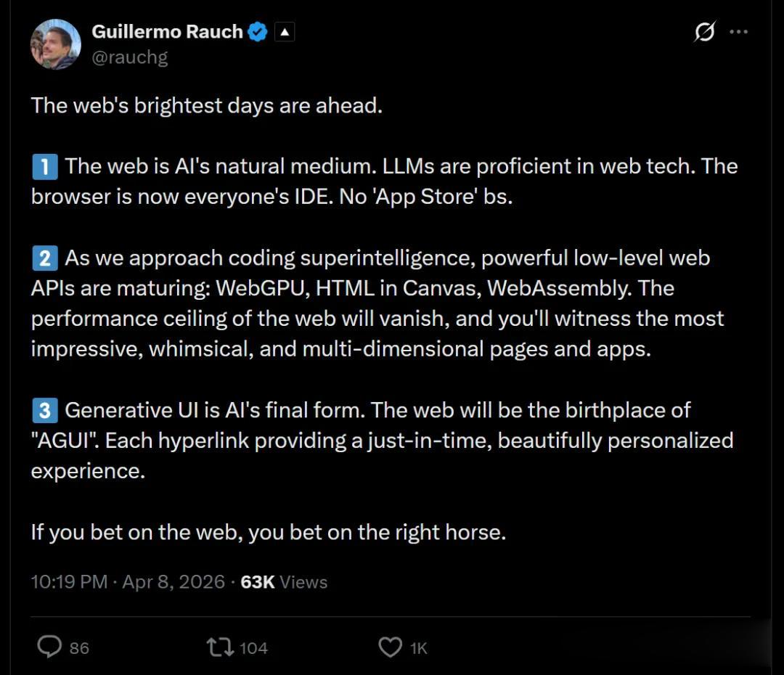Click the 10:19 PM timestamp

(x=69, y=582)
